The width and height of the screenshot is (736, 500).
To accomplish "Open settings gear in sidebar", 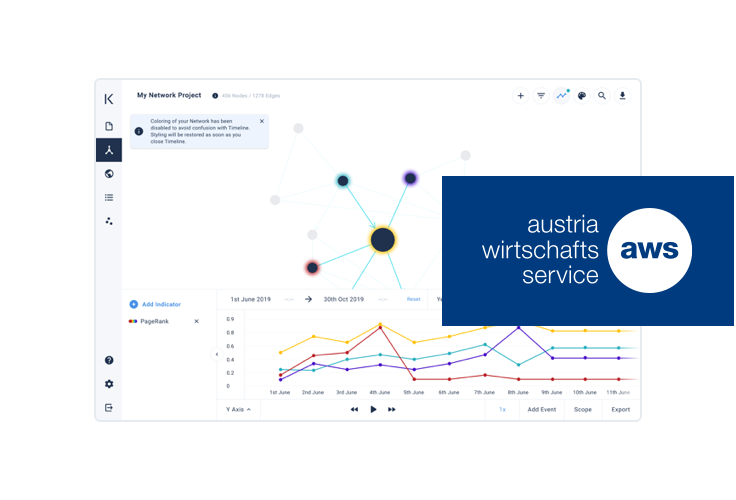I will pos(109,384).
